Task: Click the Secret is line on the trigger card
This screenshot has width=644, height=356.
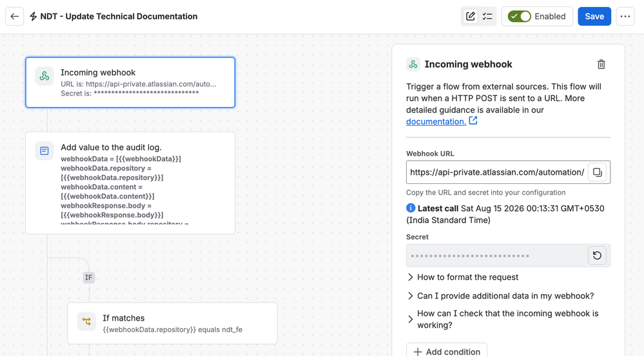Action: (130, 94)
